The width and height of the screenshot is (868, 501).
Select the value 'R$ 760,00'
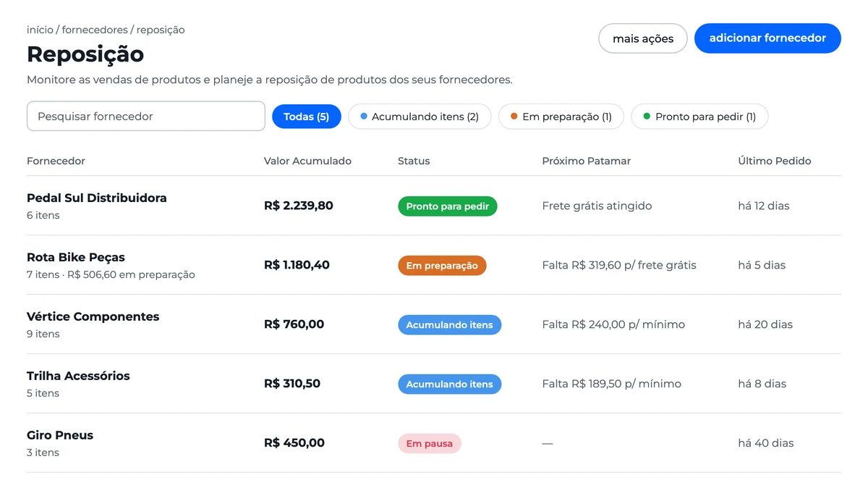294,324
